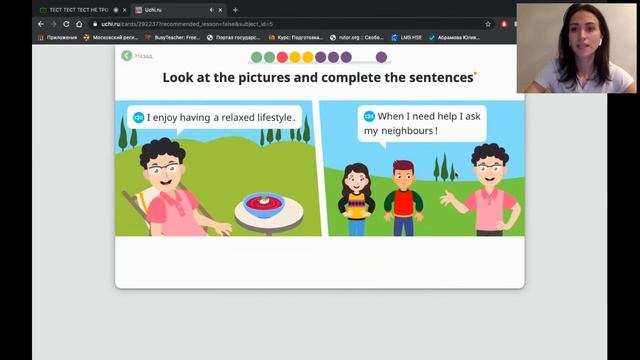Click the second purple progress dot
The width and height of the screenshot is (640, 360).
click(333, 57)
